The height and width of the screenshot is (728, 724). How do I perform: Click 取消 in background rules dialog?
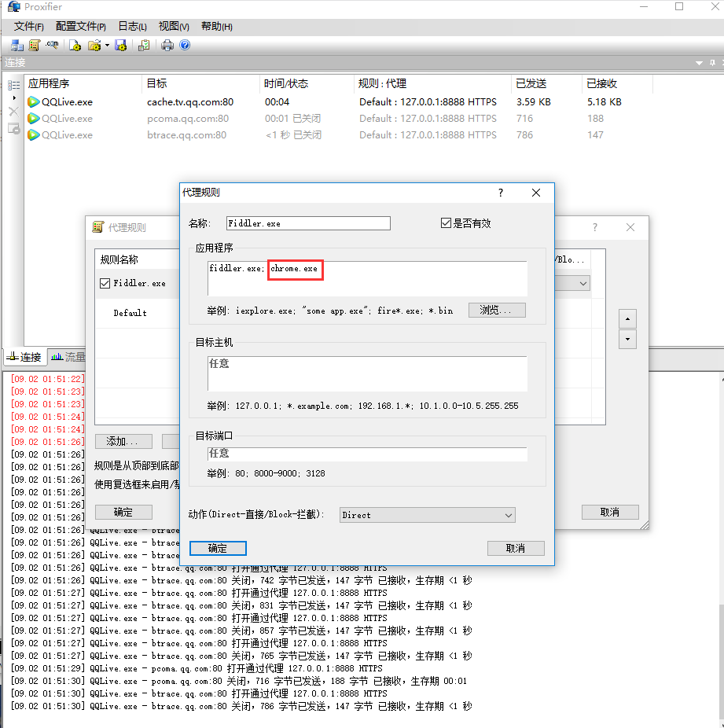point(610,512)
